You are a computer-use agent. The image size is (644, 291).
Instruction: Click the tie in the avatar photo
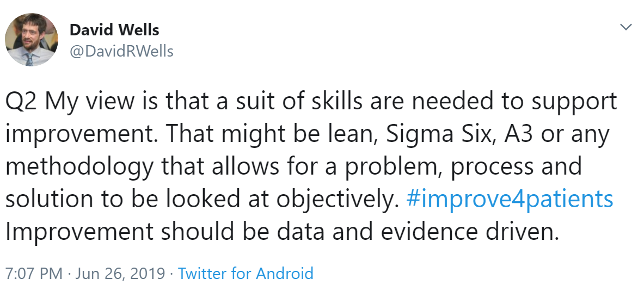pos(29,59)
